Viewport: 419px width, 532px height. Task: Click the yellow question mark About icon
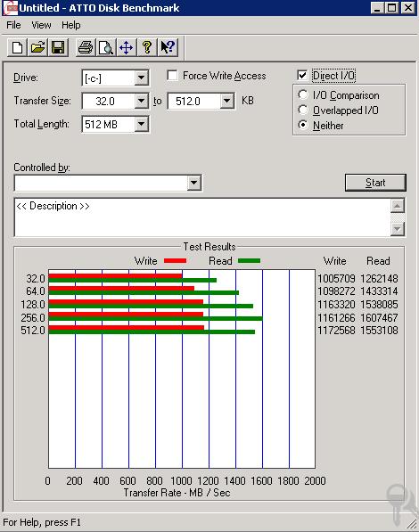tap(147, 47)
